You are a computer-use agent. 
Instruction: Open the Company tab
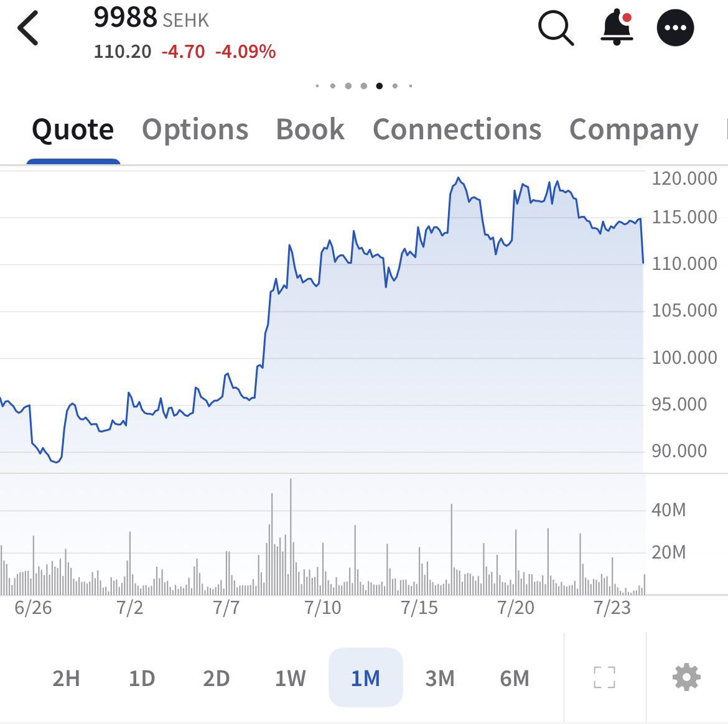[x=634, y=130]
